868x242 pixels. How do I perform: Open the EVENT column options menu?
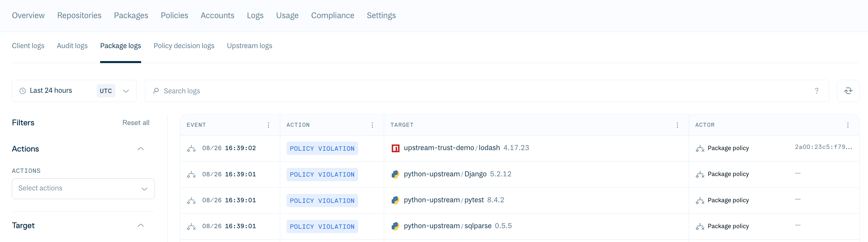coord(268,125)
